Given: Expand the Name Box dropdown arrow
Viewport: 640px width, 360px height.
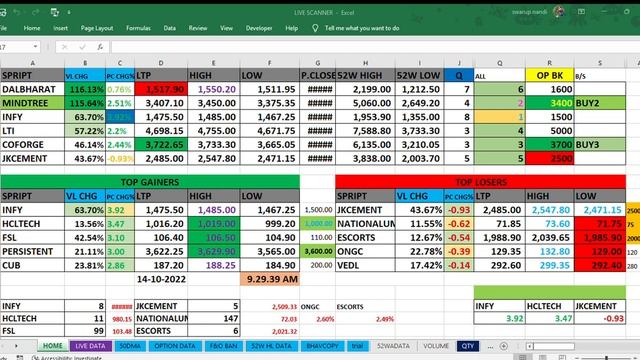Looking at the screenshot, I should (36, 47).
